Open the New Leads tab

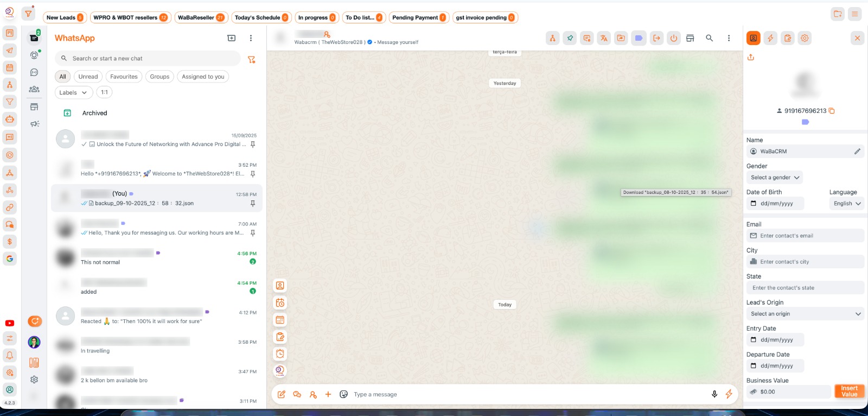point(65,17)
